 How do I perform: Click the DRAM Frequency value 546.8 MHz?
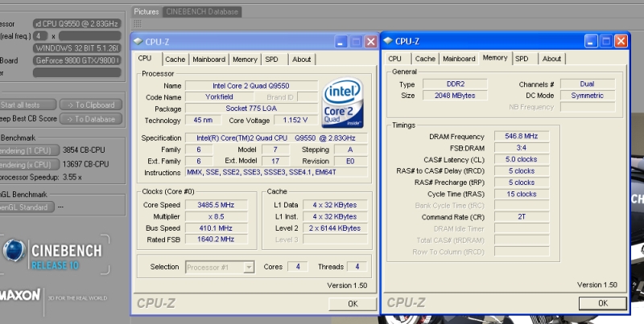(522, 136)
